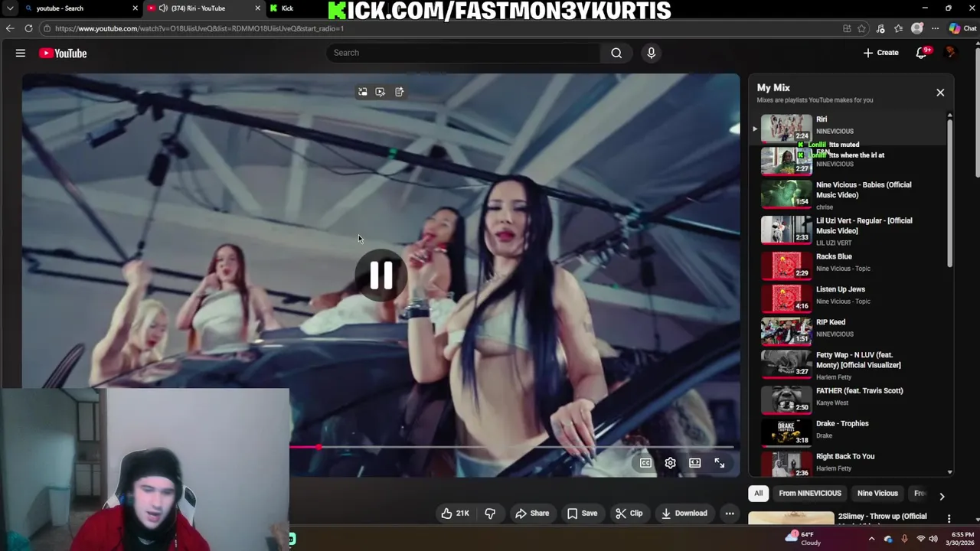
Task: Open browser settings and more menu
Action: [x=935, y=28]
